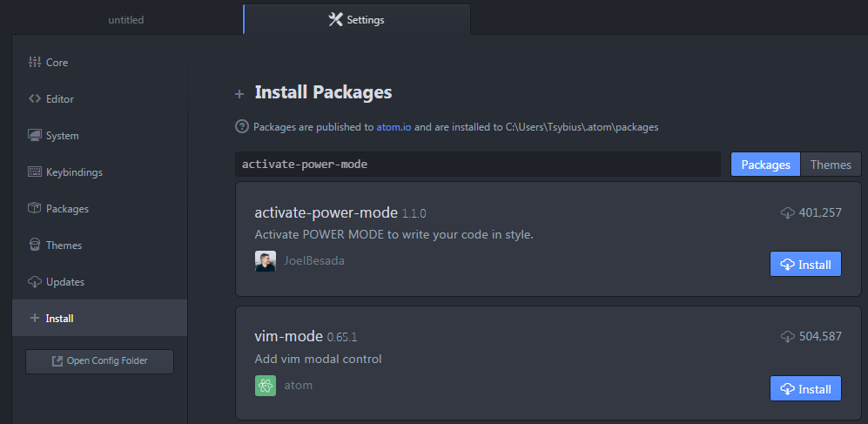Select the Settings tab
Screen dimensions: 868x424
click(357, 20)
